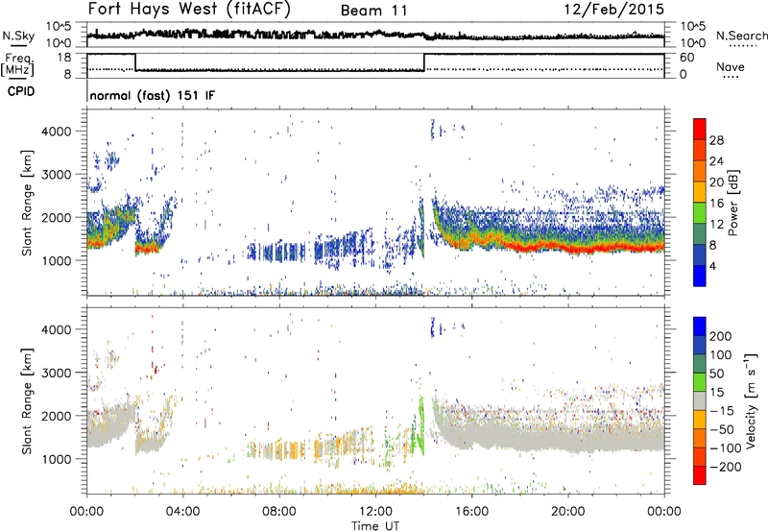Click the "Nave" legend label
The width and height of the screenshot is (768, 532).
[x=731, y=66]
